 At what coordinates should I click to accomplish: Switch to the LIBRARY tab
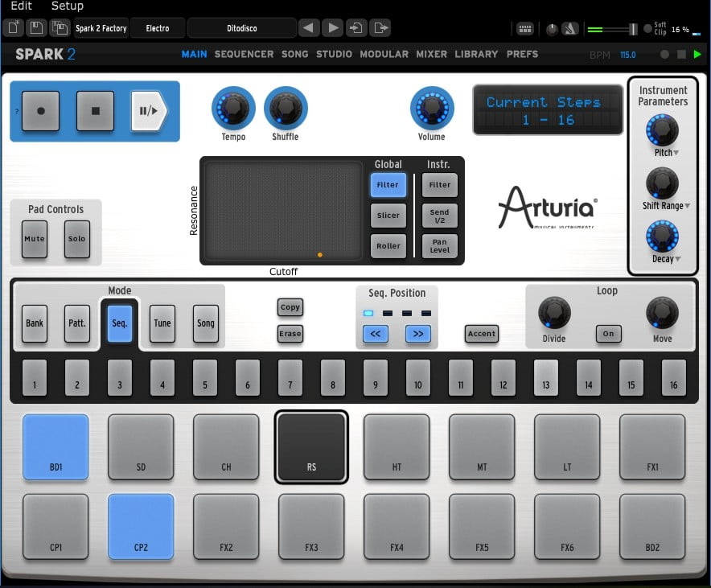[476, 55]
